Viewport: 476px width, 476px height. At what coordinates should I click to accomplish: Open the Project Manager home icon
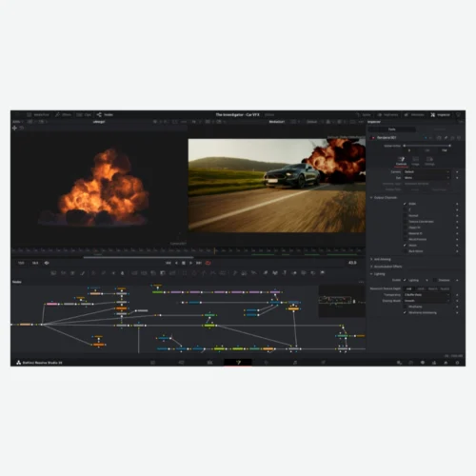[x=446, y=363]
